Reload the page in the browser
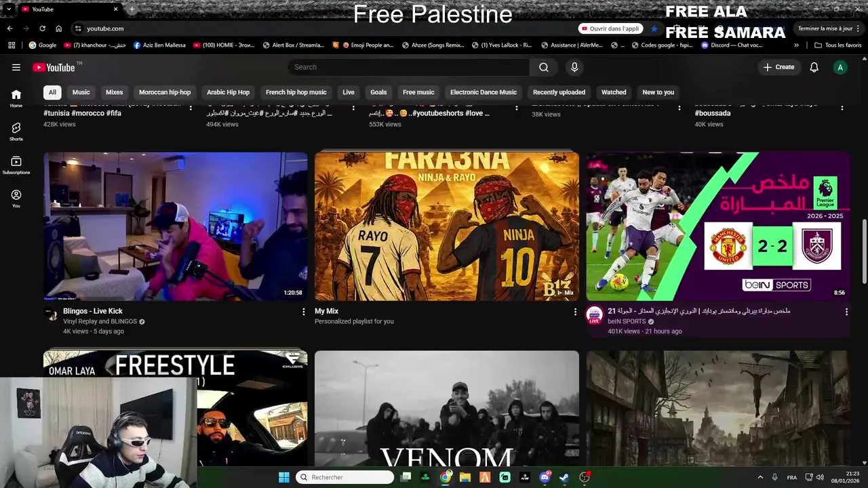Screen dimensions: 868x488 pyautogui.click(x=42, y=28)
